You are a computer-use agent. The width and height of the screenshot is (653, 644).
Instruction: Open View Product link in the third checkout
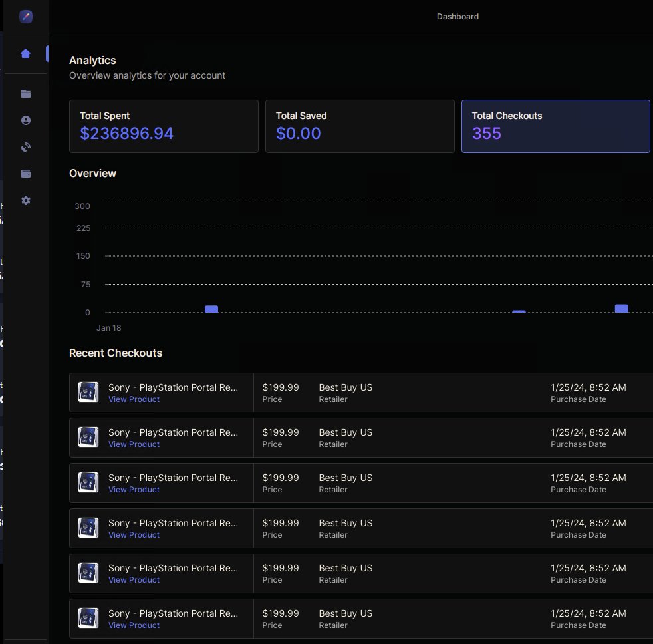[x=134, y=490]
